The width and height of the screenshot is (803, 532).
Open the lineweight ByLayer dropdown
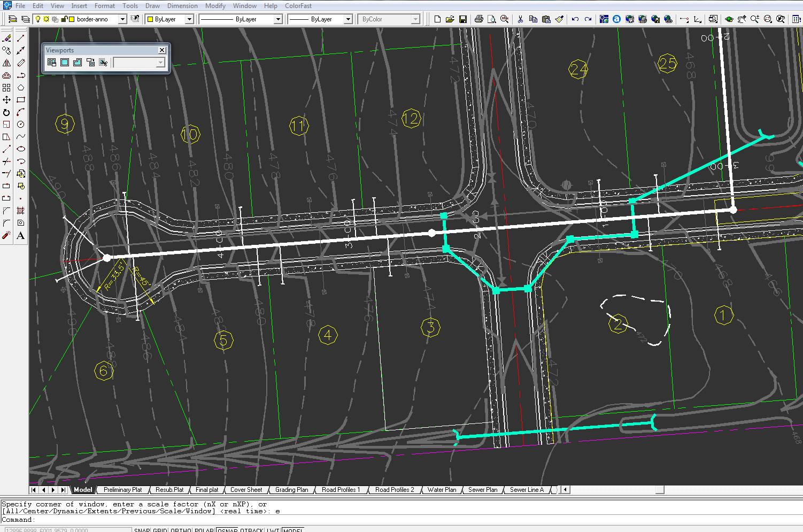(x=348, y=19)
